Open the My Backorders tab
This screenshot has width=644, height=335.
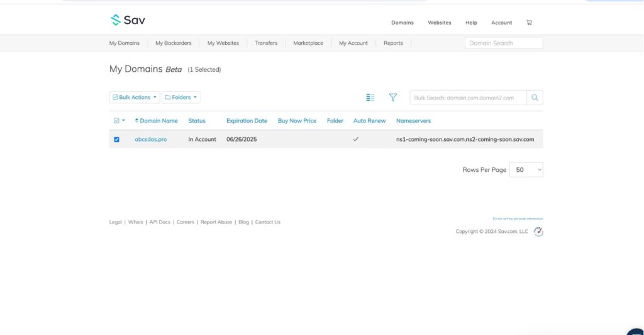(x=173, y=43)
